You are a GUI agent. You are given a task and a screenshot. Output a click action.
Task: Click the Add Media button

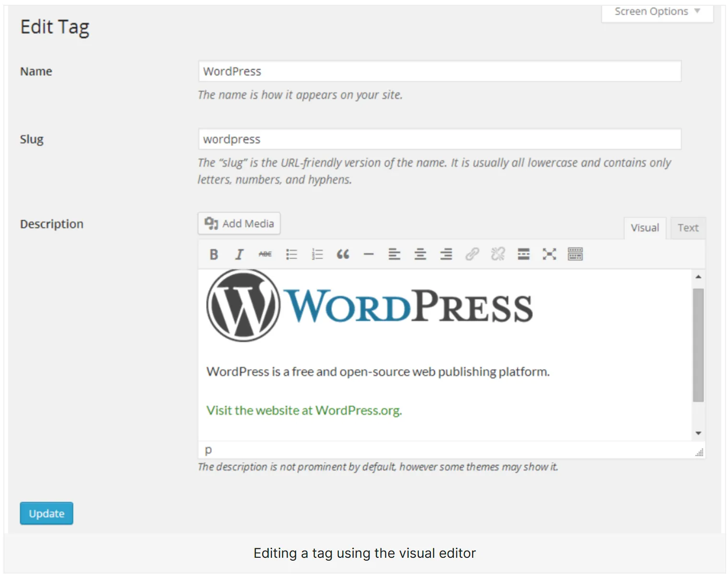click(239, 223)
